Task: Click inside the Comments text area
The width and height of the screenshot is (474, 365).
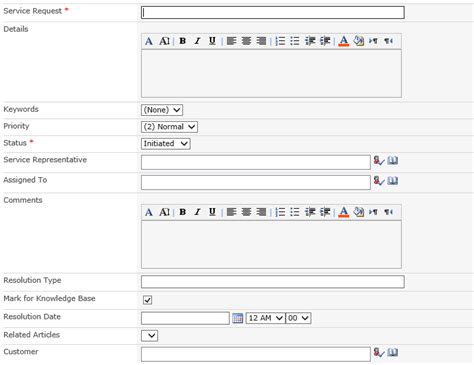Action: pyautogui.click(x=271, y=244)
